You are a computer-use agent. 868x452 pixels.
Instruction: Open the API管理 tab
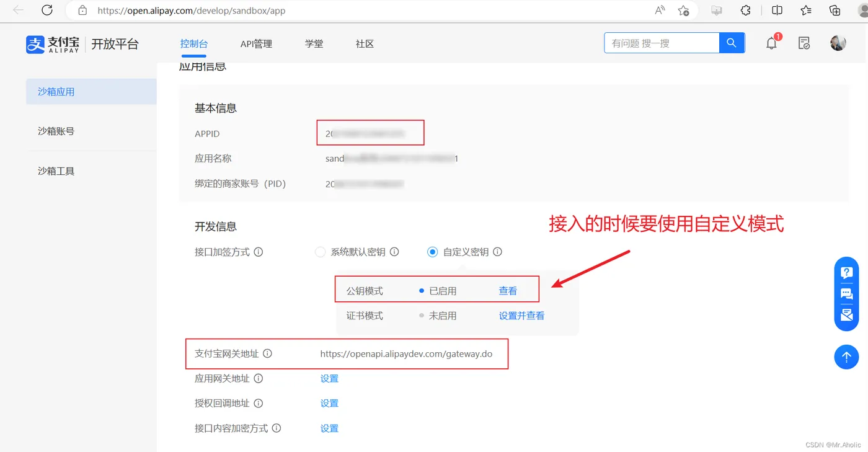pos(256,44)
